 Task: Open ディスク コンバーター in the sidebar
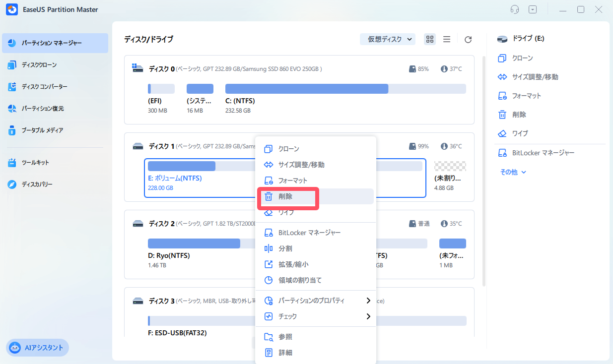pyautogui.click(x=44, y=87)
